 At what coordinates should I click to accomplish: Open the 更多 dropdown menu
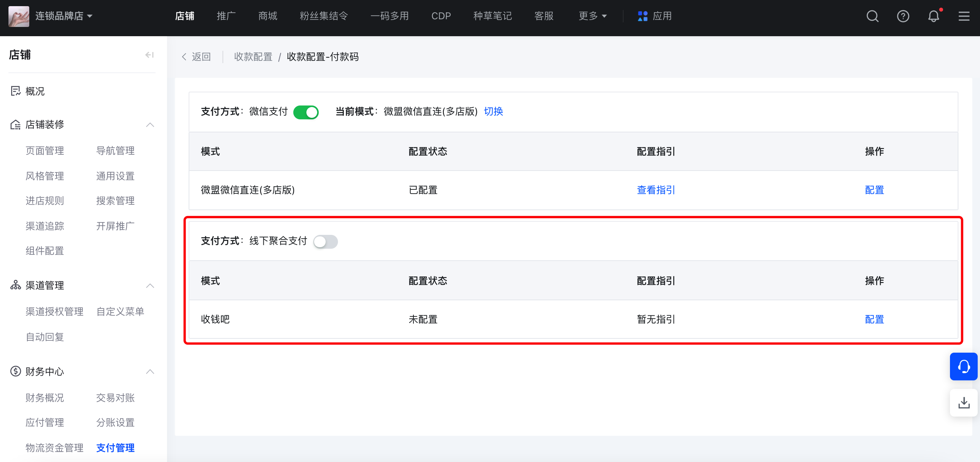tap(592, 16)
